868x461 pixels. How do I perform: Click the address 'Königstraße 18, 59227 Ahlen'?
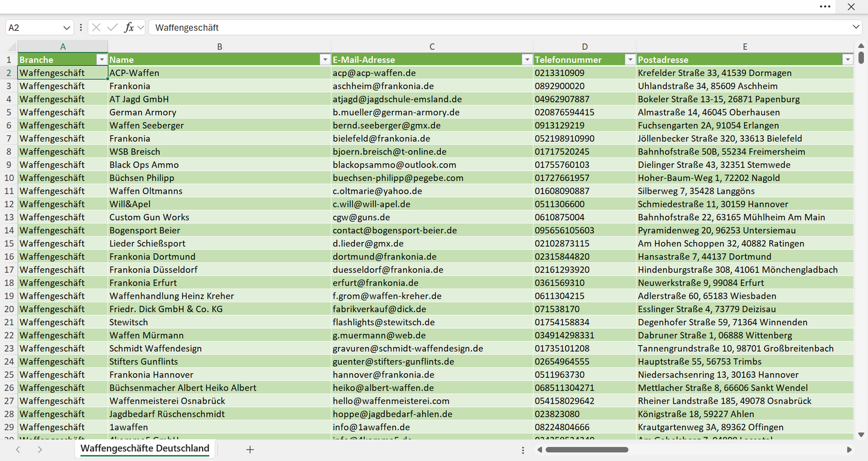696,414
